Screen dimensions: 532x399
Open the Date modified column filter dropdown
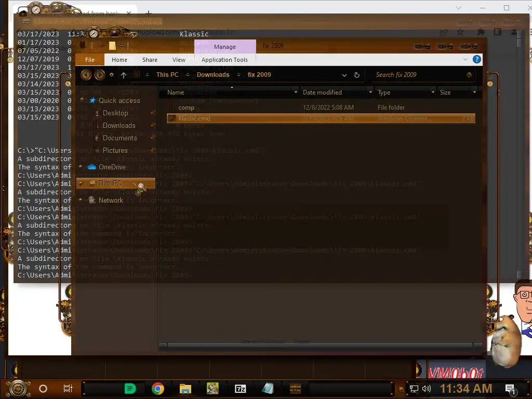tap(370, 92)
